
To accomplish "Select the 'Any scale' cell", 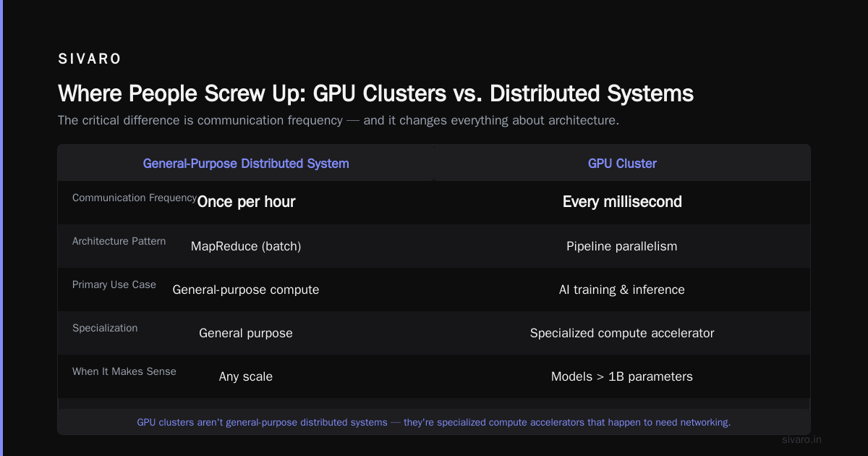I will point(246,376).
